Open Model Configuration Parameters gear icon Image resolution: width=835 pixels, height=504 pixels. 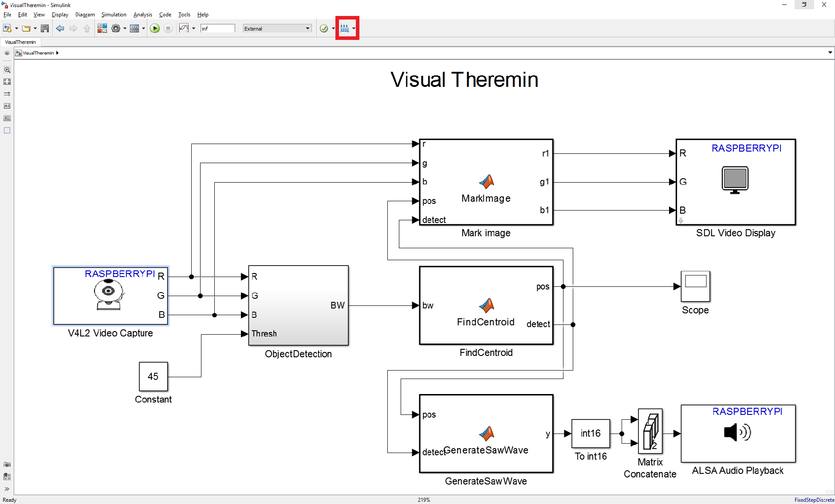coord(116,28)
